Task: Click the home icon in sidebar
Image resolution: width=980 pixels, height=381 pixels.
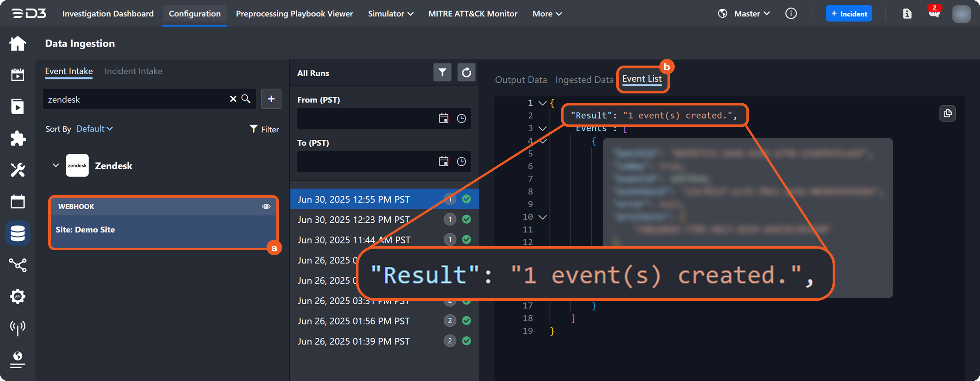Action: click(17, 43)
